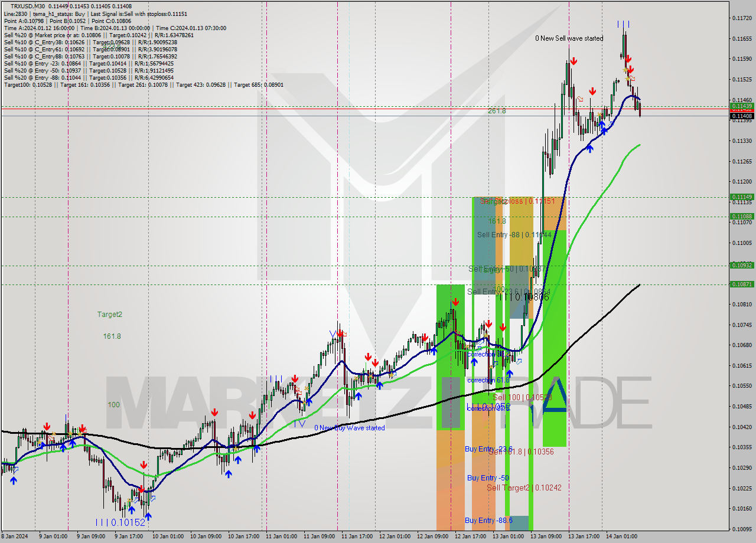
Task: Click the '12 Jan 01:00' time axis label
Action: tap(395, 537)
